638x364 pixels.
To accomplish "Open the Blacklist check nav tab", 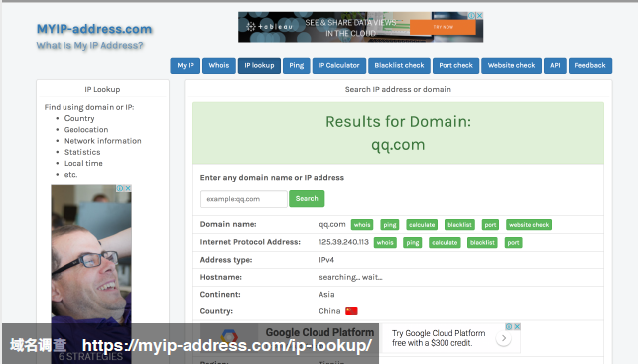I will pyautogui.click(x=399, y=65).
